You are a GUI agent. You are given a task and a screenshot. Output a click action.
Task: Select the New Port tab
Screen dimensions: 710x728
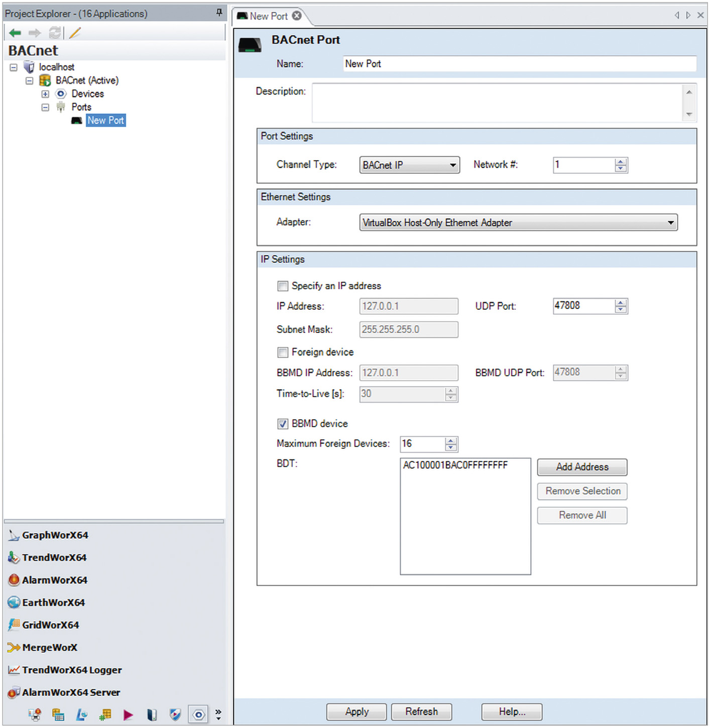coord(269,16)
